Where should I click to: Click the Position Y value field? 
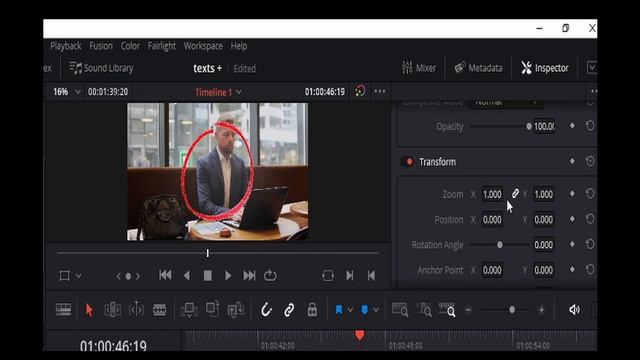click(x=544, y=220)
